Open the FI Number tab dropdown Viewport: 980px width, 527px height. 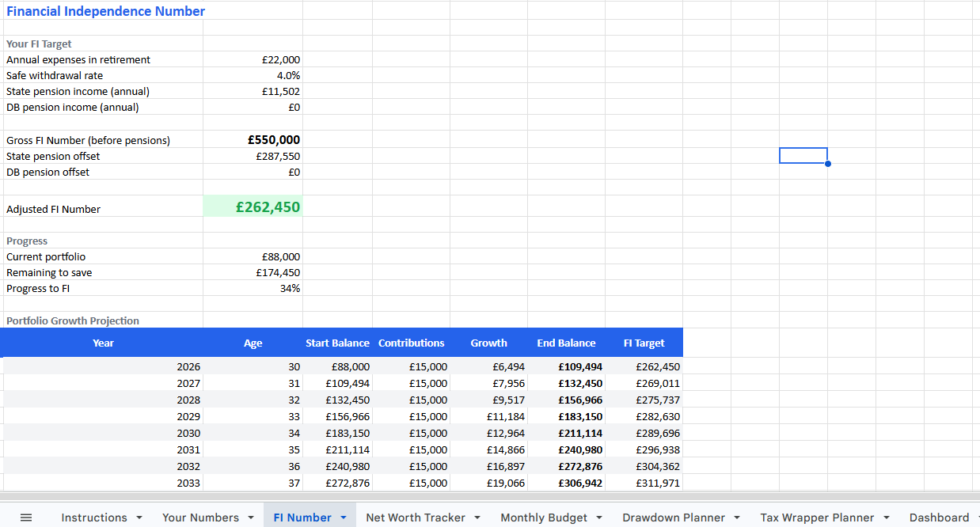[344, 517]
